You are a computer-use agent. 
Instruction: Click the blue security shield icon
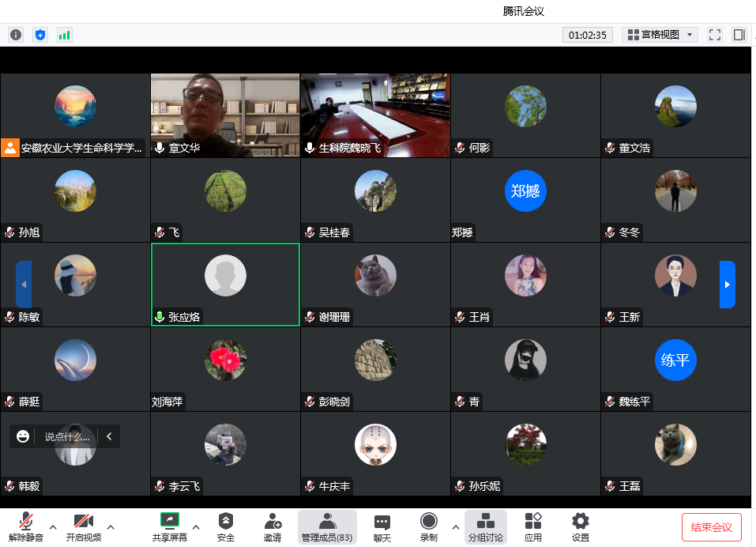click(x=40, y=35)
